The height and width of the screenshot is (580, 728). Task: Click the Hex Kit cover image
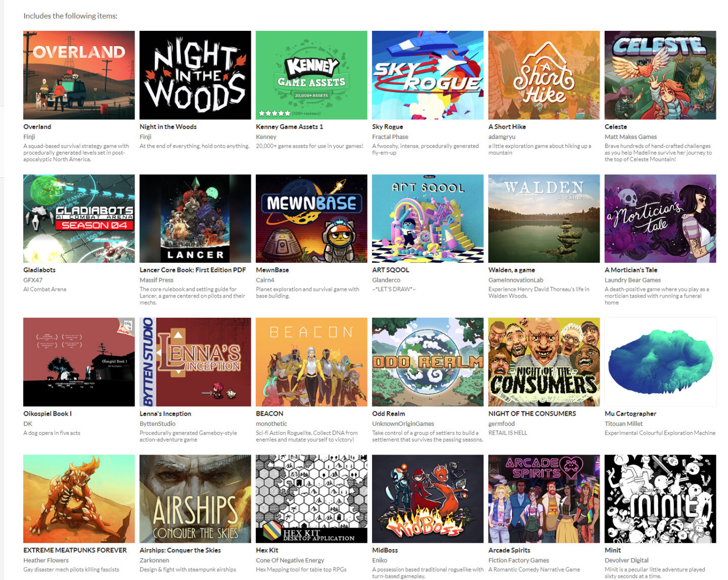pos(311,499)
